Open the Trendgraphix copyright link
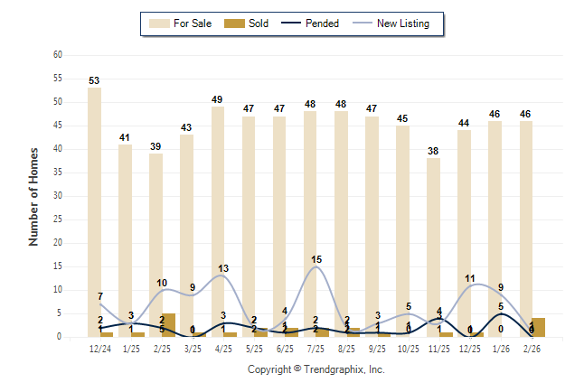The width and height of the screenshot is (584, 392). point(316,369)
